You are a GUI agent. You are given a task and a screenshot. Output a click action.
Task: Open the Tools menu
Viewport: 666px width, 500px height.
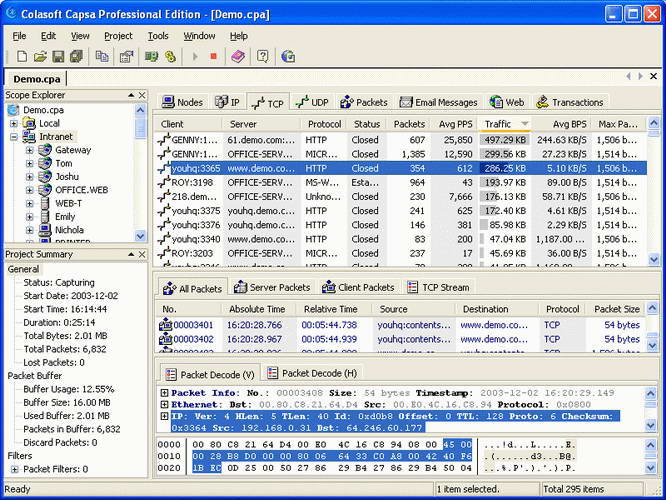click(x=158, y=36)
